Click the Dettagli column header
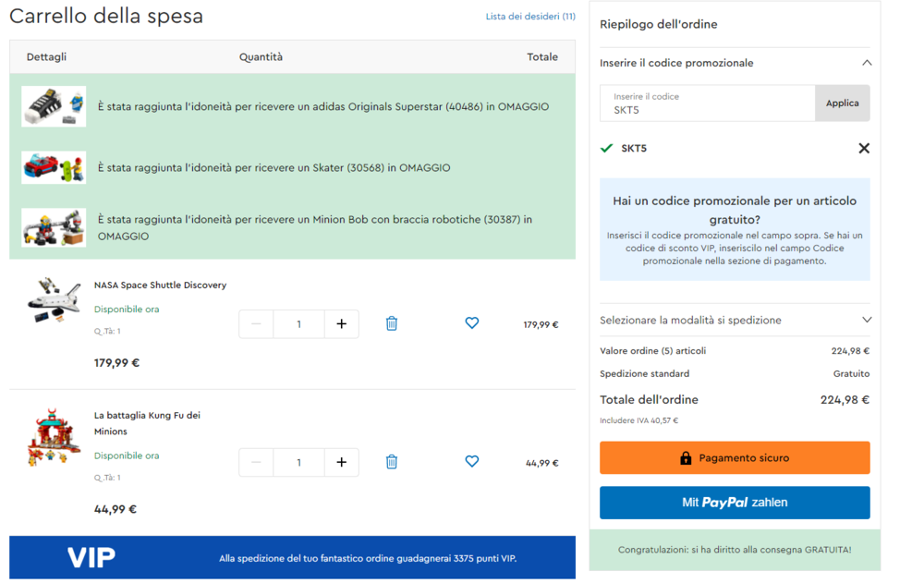 (46, 57)
